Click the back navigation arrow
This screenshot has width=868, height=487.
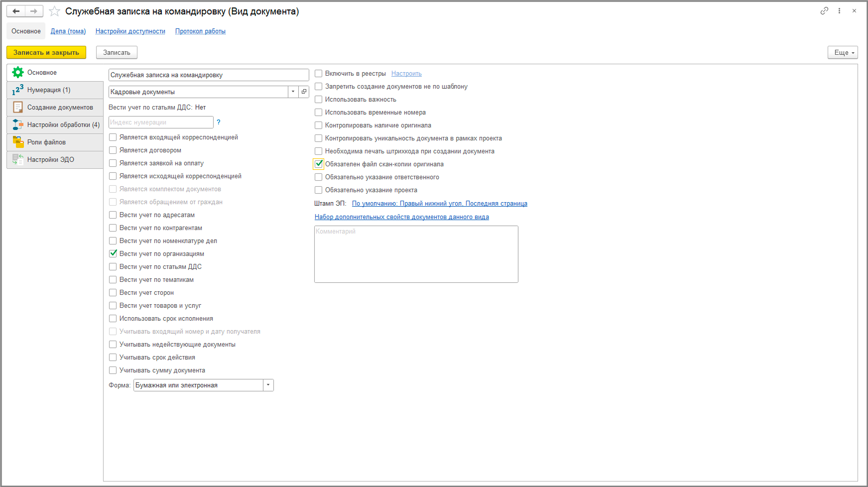click(16, 11)
